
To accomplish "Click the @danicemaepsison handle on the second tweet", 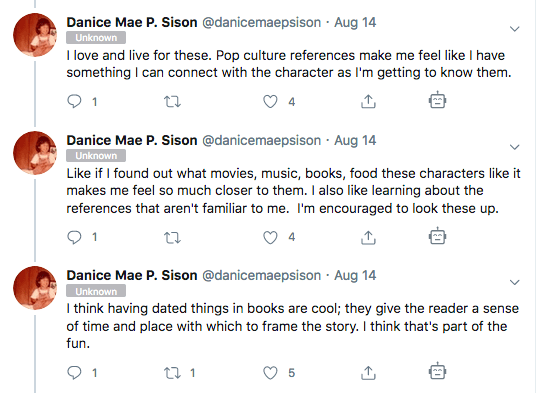I will [x=262, y=140].
